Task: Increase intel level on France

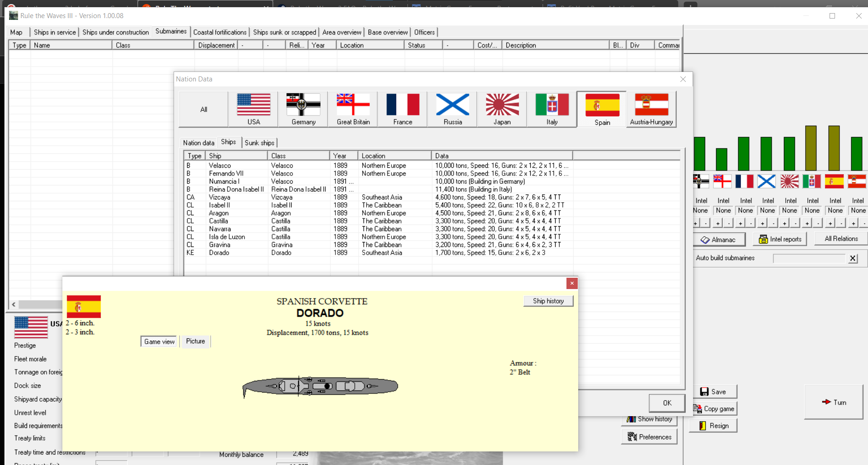Action: click(x=740, y=223)
